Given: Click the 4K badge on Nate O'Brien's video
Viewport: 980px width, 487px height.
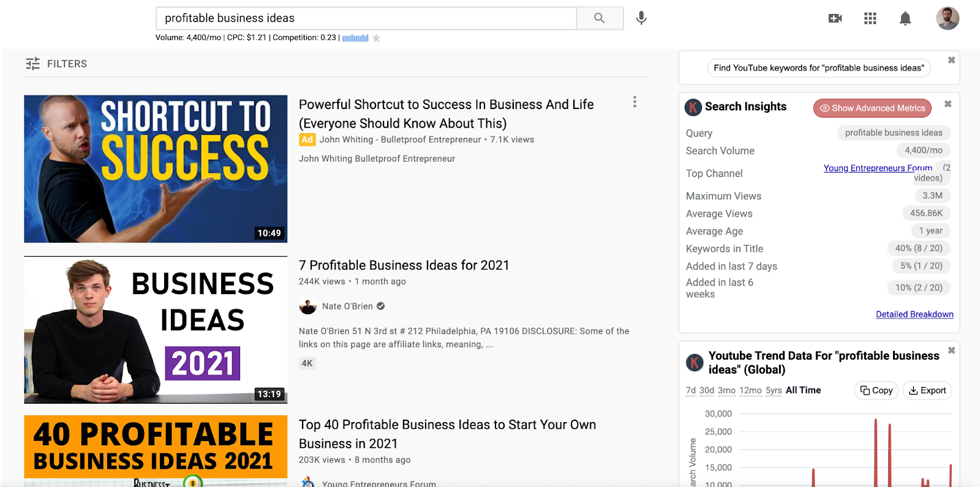Looking at the screenshot, I should 307,363.
